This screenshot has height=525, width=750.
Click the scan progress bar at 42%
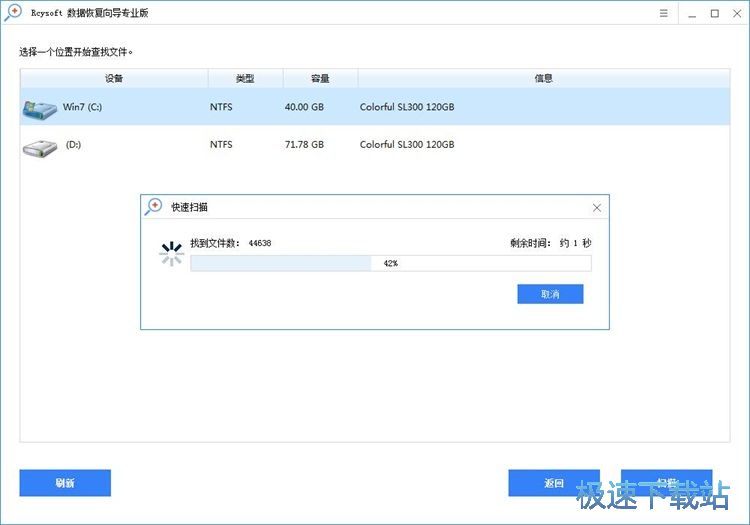(391, 263)
